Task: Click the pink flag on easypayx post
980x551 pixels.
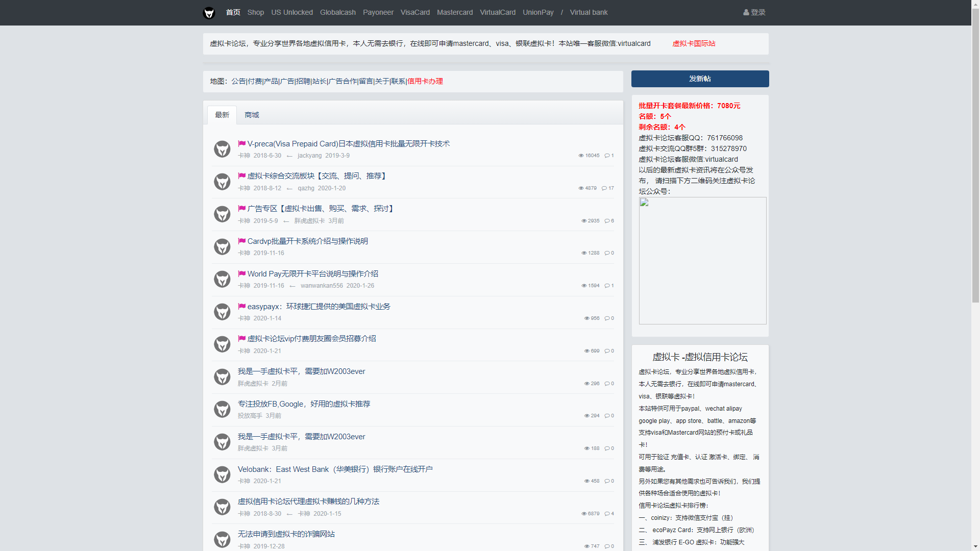Action: click(242, 306)
